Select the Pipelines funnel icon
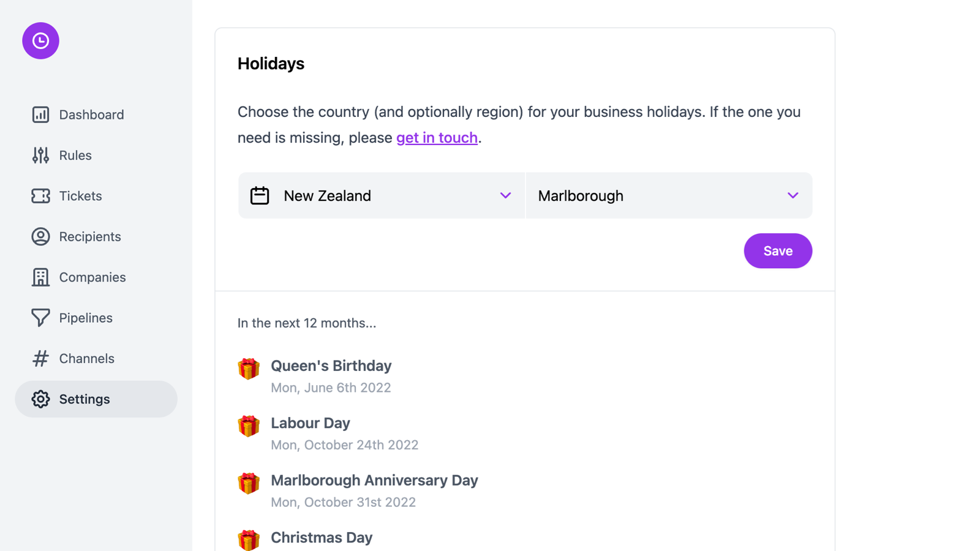This screenshot has width=980, height=551. (40, 317)
